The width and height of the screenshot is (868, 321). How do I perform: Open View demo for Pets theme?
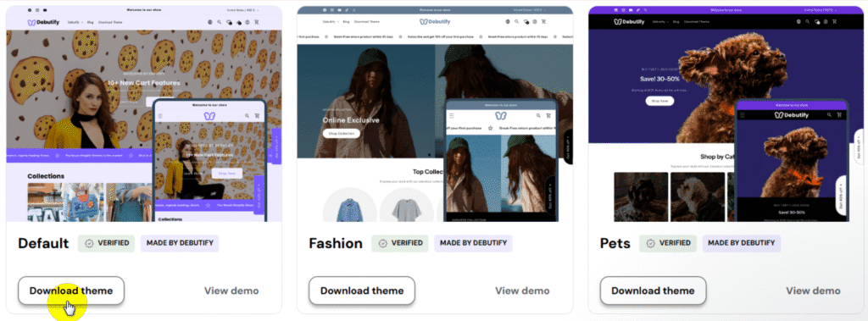pyautogui.click(x=813, y=291)
